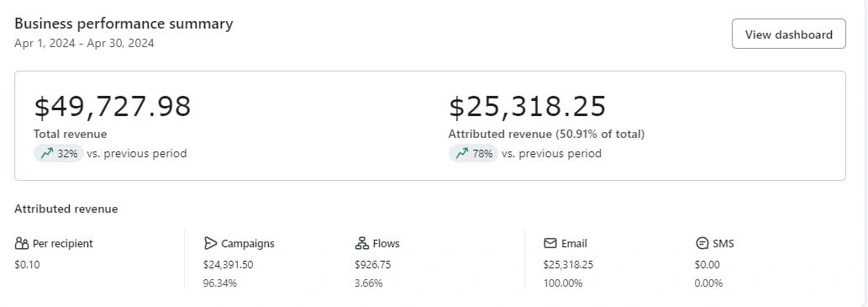
Task: Click the Campaigns $24,391.50 value
Action: pos(228,264)
